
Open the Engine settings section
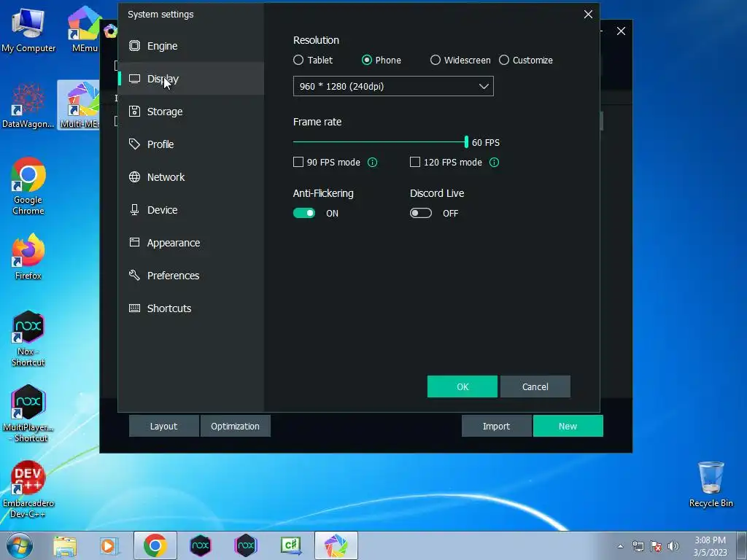point(191,46)
